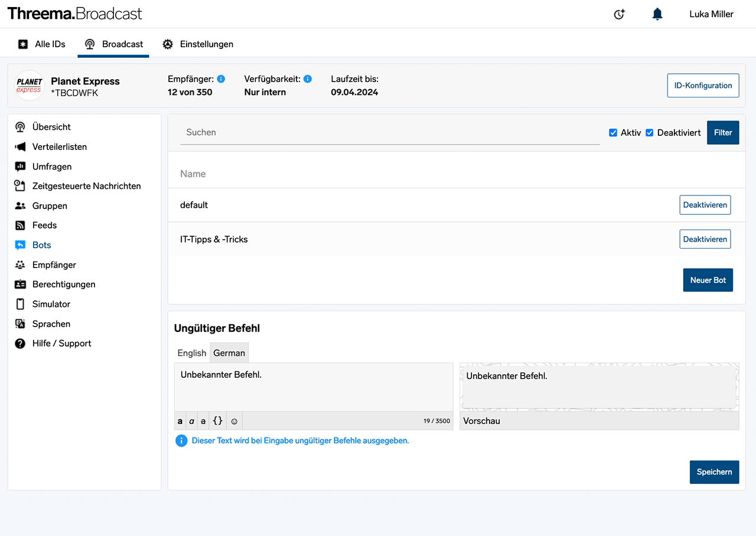Open Zeitgesteuerte Nachrichten in sidebar
The image size is (756, 536).
click(87, 186)
